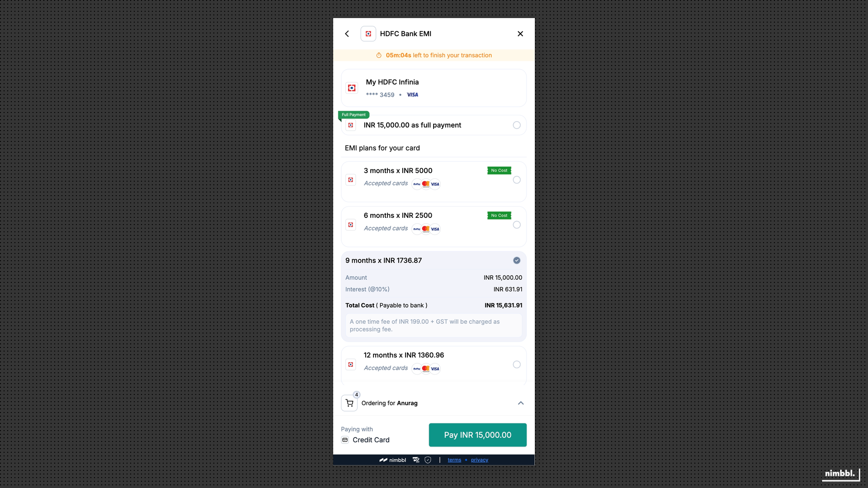
Task: Open the privacy link
Action: tap(480, 460)
